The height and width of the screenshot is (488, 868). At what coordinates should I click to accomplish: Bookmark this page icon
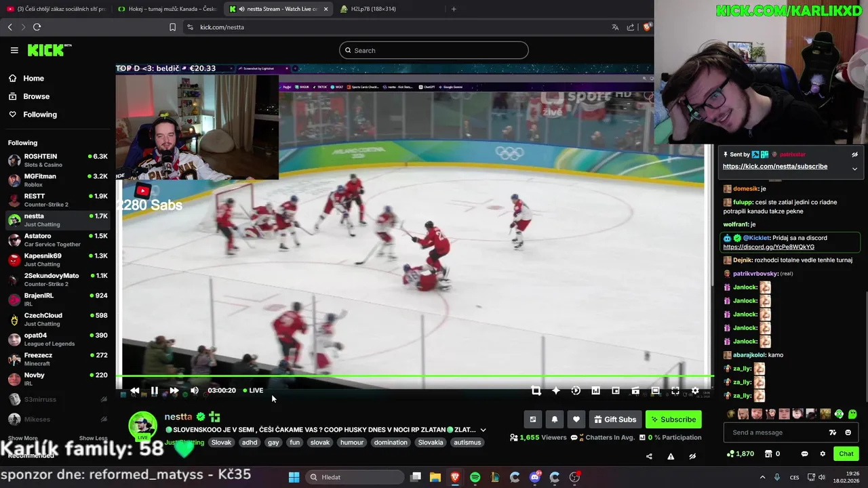coord(172,27)
